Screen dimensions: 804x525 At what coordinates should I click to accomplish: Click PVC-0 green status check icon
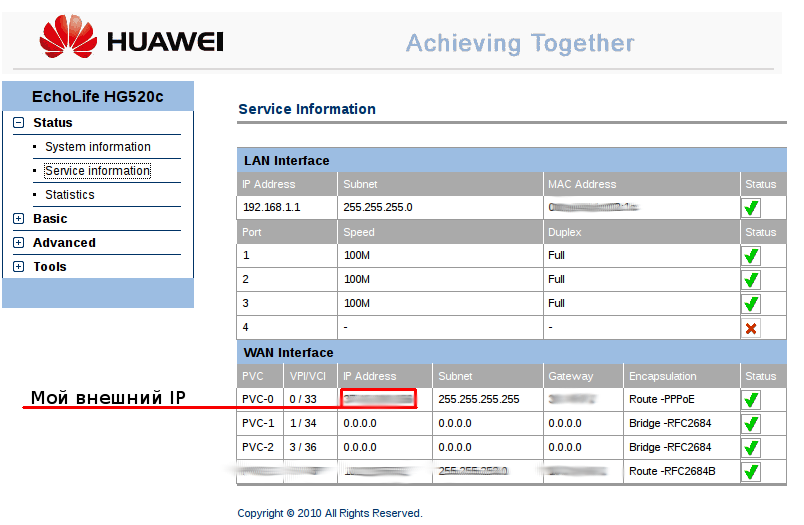click(x=751, y=400)
